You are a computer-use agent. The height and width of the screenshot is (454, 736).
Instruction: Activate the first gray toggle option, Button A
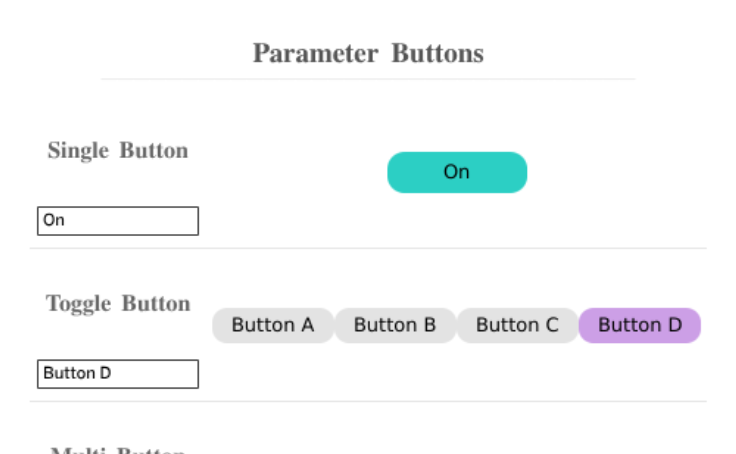(x=273, y=325)
